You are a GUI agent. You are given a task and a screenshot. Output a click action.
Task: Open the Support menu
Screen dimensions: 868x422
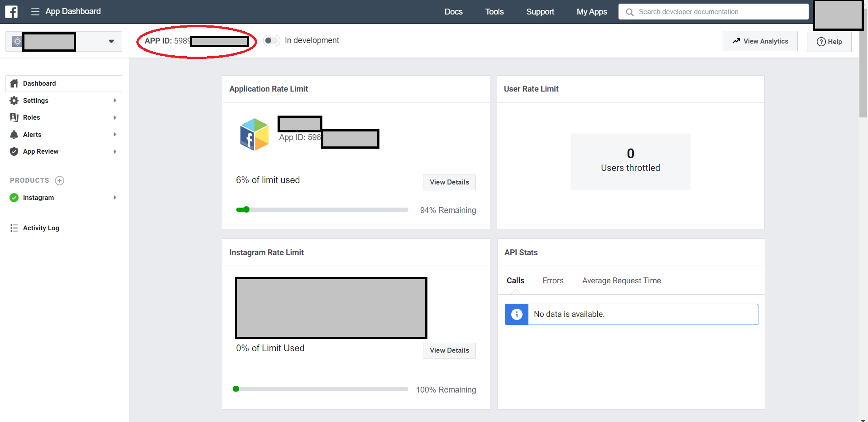540,12
